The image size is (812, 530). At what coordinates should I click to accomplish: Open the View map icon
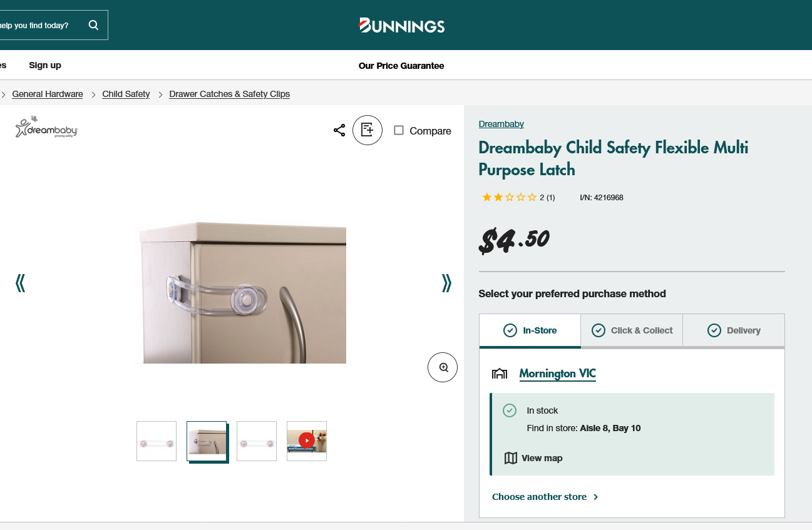point(511,458)
